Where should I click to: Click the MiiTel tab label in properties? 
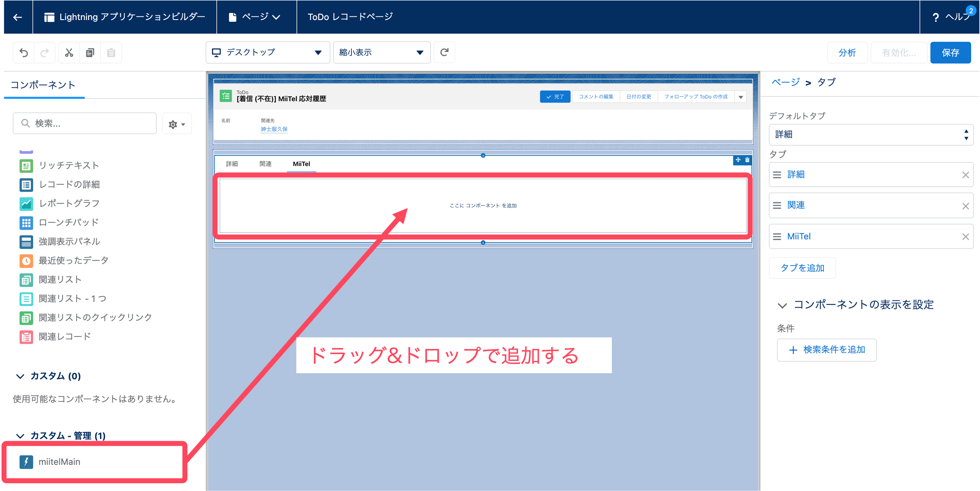798,237
